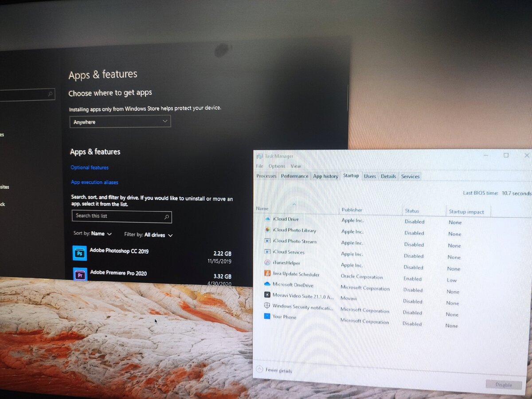Click the iCloud Drive icon in Task Manager
The height and width of the screenshot is (399, 532).
[x=267, y=219]
